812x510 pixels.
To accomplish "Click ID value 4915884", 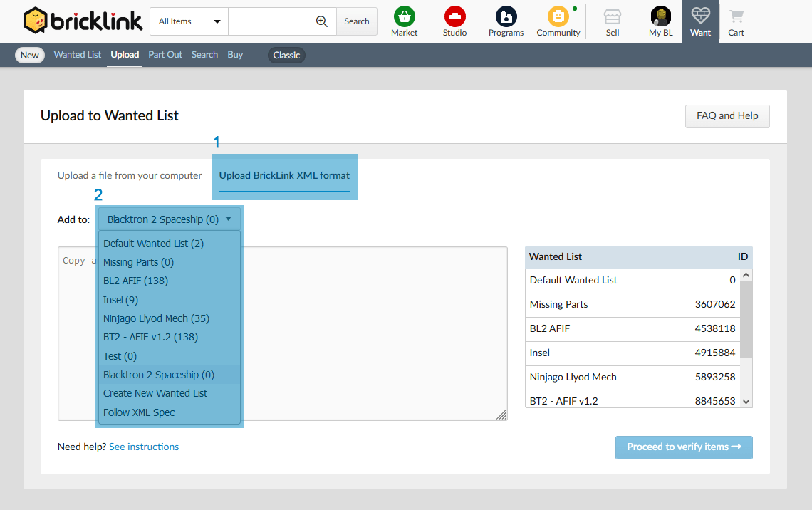I will [715, 353].
